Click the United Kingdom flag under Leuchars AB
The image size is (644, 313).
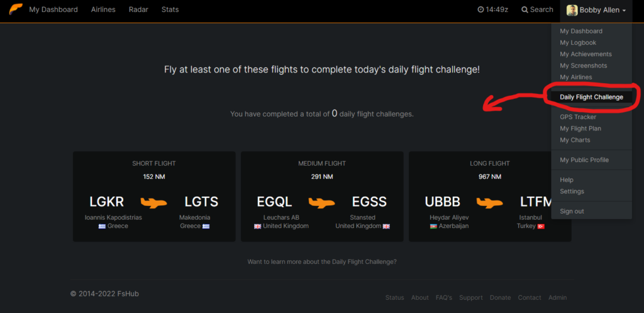pyautogui.click(x=257, y=226)
